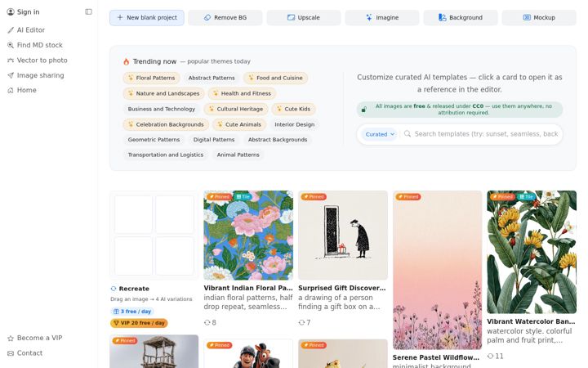
Task: Click the Trending now flame icon
Action: point(126,61)
